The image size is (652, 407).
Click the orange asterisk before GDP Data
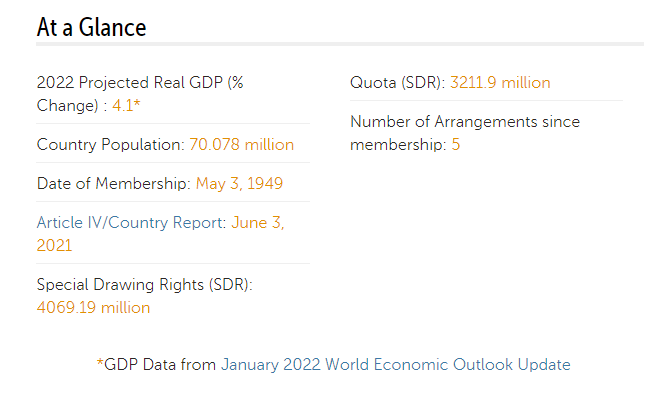pyautogui.click(x=100, y=363)
